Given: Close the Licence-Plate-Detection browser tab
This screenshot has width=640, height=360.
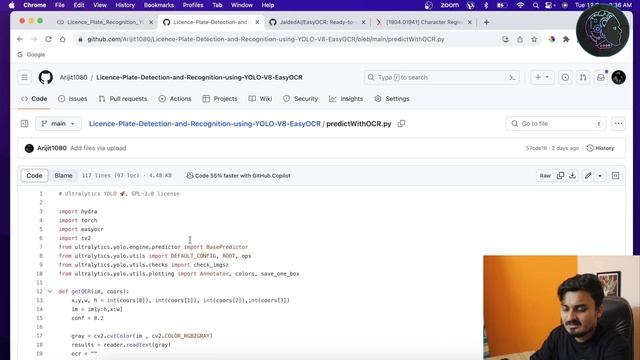Looking at the screenshot, I should (257, 22).
